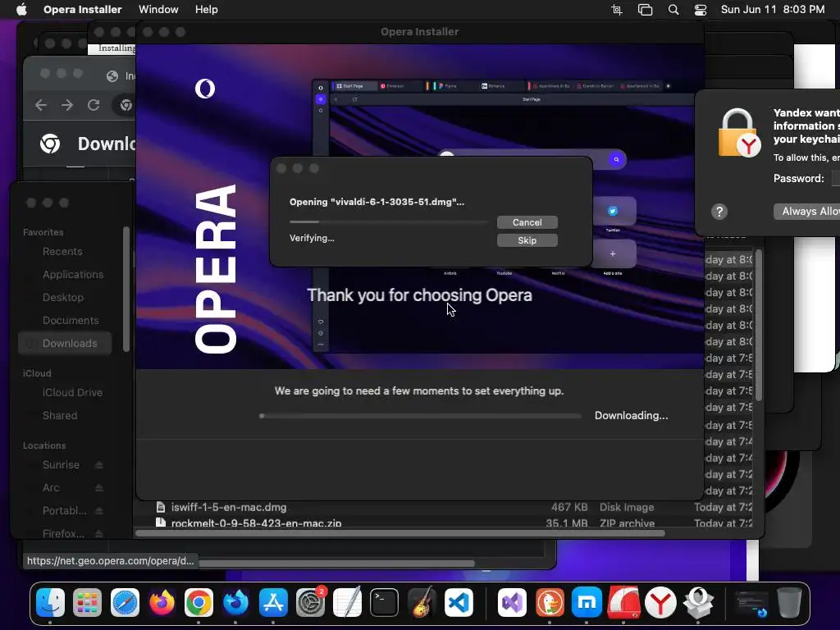The height and width of the screenshot is (630, 840).
Task: Open Control Center in menu bar
Action: point(701,10)
